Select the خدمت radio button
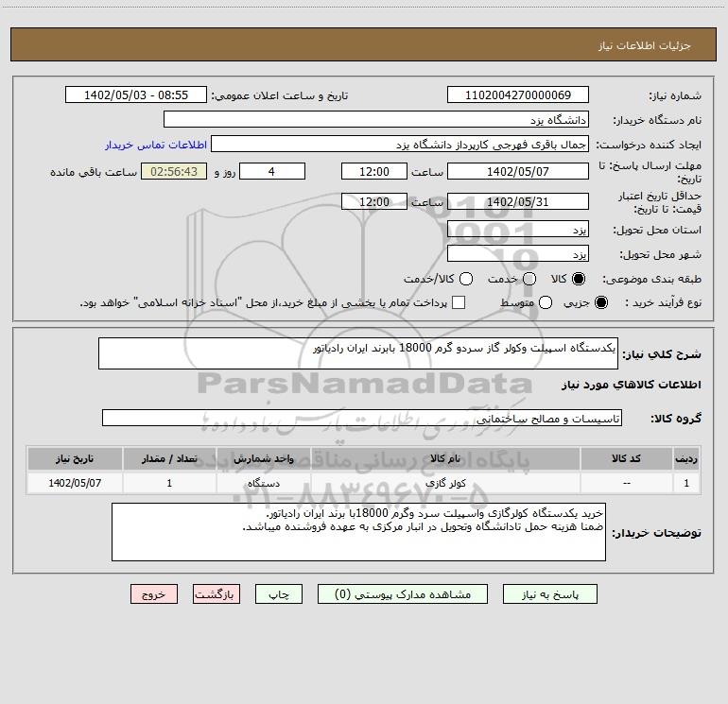Image resolution: width=728 pixels, height=704 pixels. (x=529, y=279)
